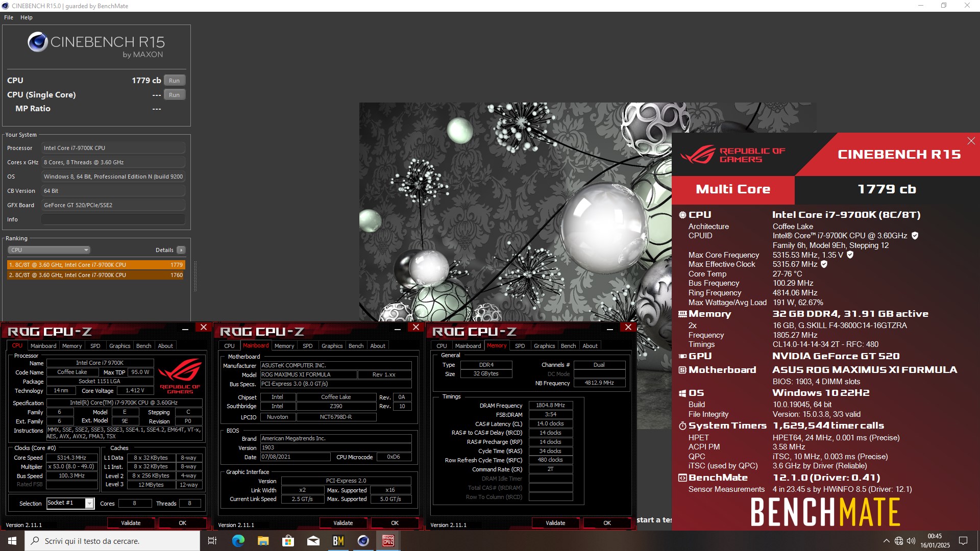
Task: Run the CPU multi-core benchmark
Action: point(174,81)
